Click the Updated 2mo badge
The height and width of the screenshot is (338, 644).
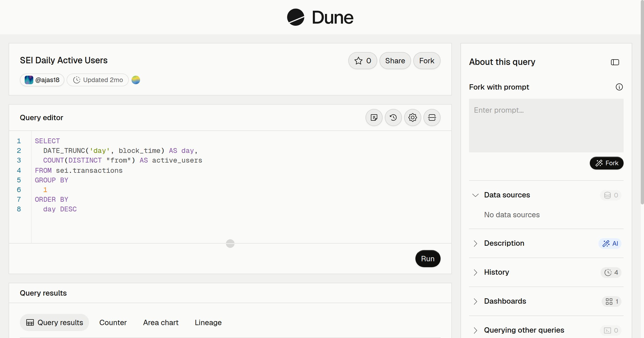click(98, 80)
